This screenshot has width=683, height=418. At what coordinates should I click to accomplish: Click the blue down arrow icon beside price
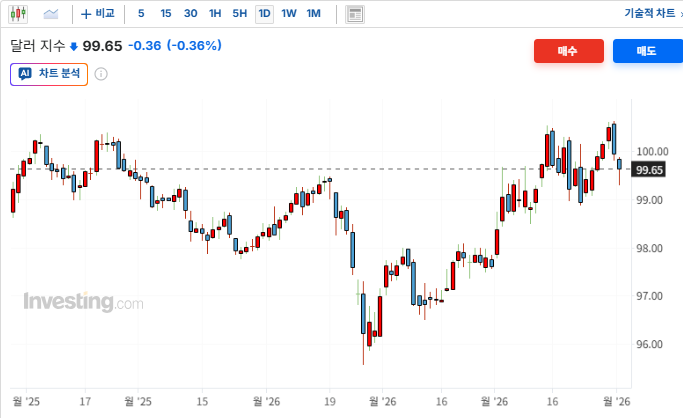pyautogui.click(x=74, y=47)
